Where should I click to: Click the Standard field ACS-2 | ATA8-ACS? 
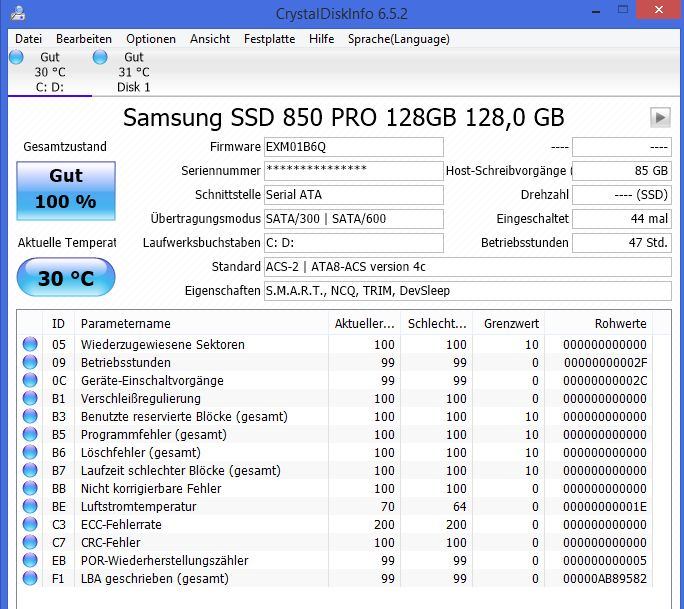468,267
